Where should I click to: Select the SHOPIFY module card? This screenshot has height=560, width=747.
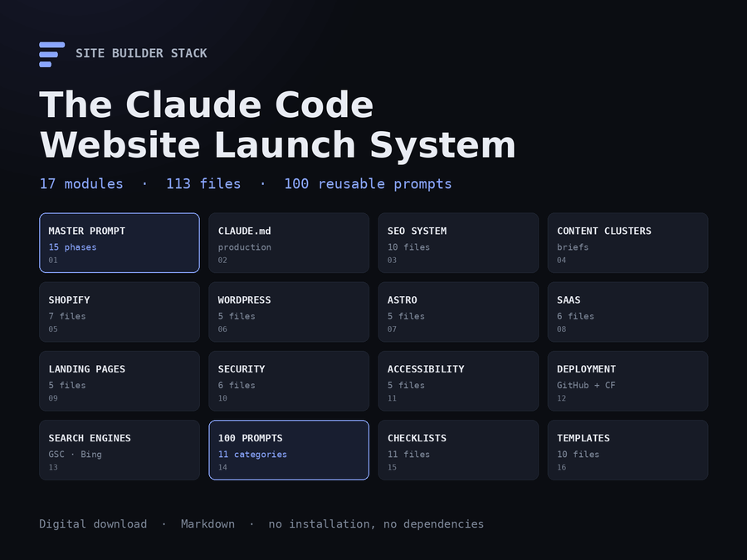coord(120,312)
